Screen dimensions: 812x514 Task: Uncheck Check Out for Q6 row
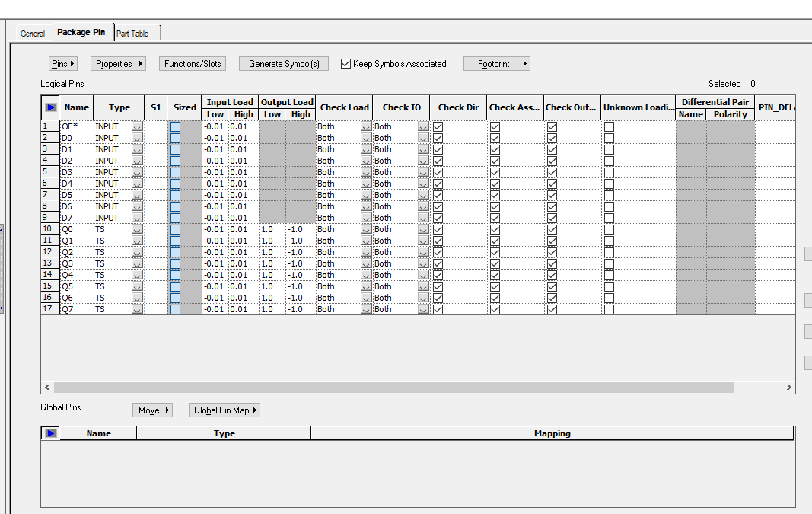coord(552,298)
